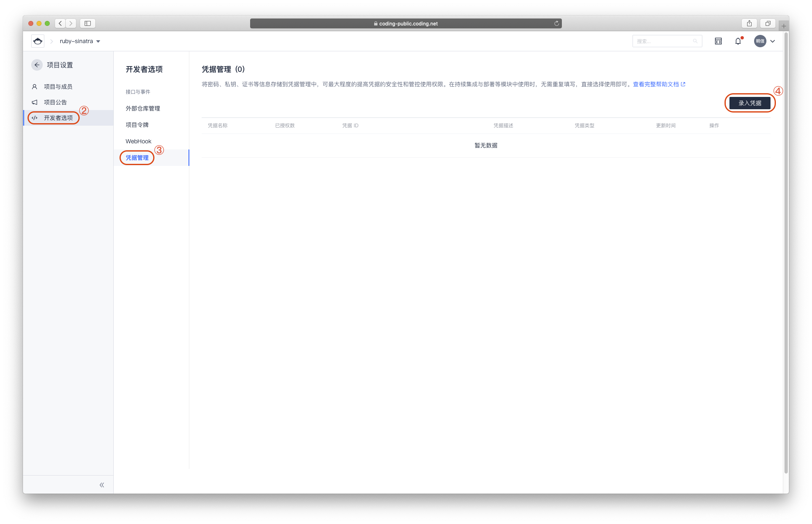Toggle Safari sidebar icon
812x524 pixels.
[x=87, y=23]
